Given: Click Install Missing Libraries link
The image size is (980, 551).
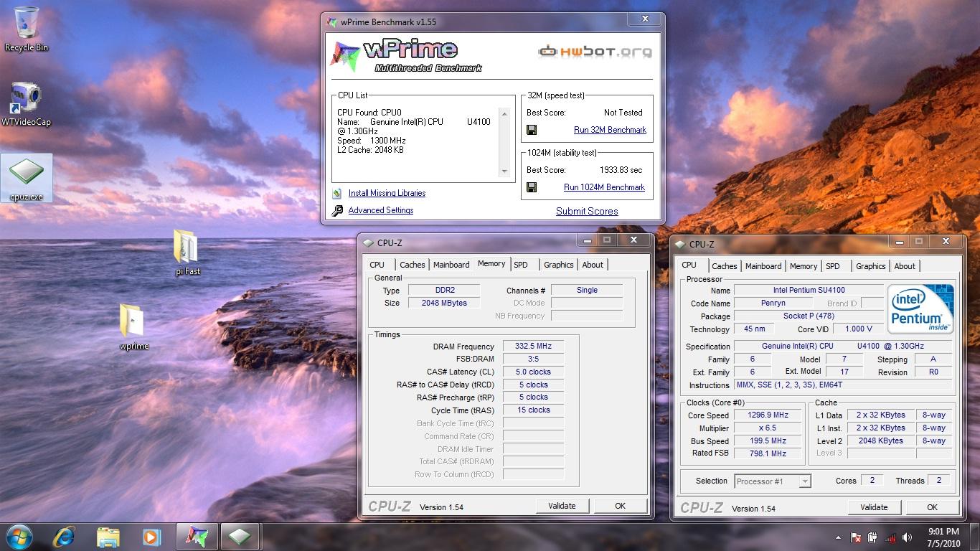Looking at the screenshot, I should pos(387,193).
